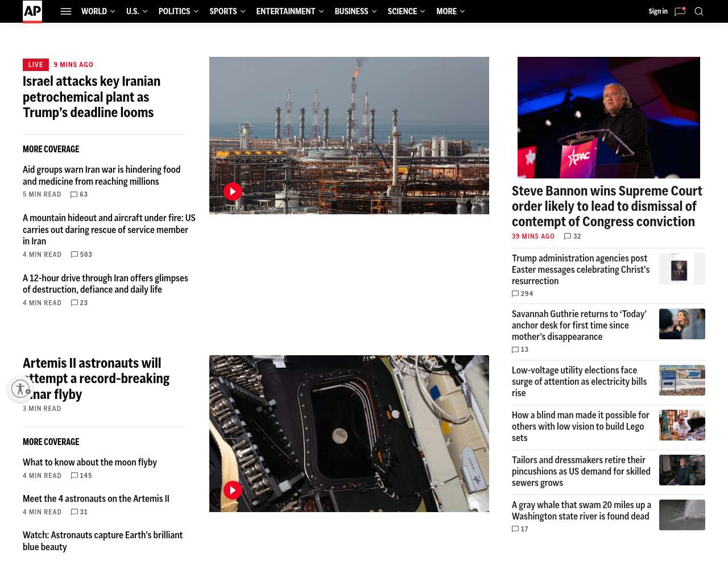Open comments icon showing 503 comments
The height and width of the screenshot is (582, 728).
point(75,255)
